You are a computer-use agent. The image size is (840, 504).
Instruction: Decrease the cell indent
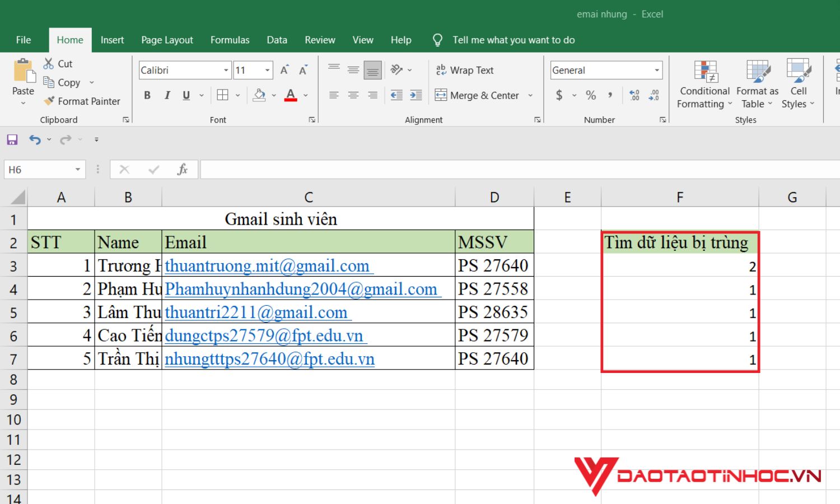(x=396, y=95)
